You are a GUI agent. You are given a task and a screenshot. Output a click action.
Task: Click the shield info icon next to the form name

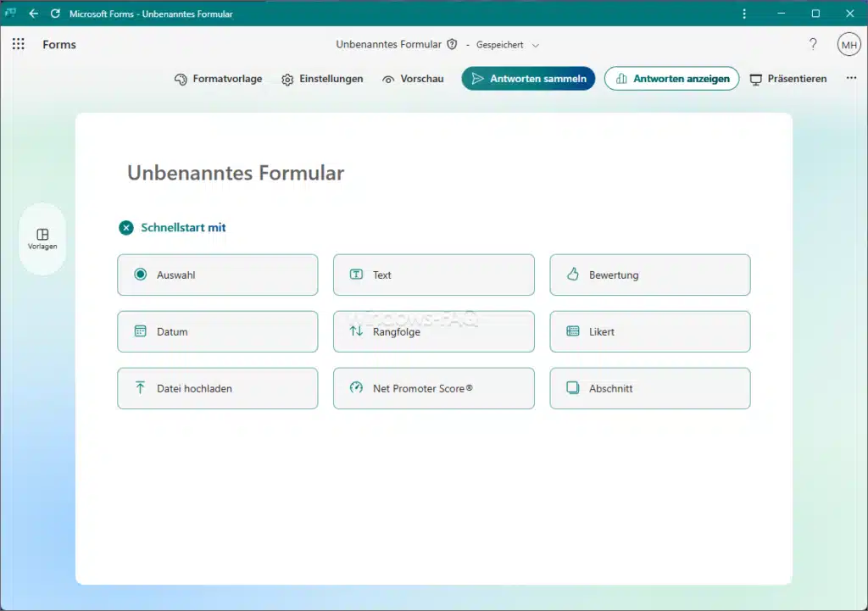[453, 44]
